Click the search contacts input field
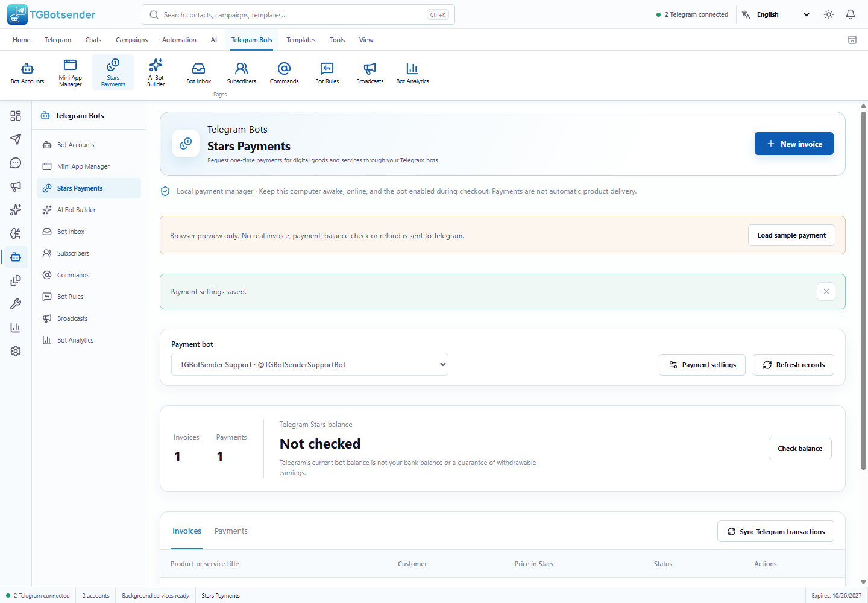Screen dimensions: 868x603 298,14
